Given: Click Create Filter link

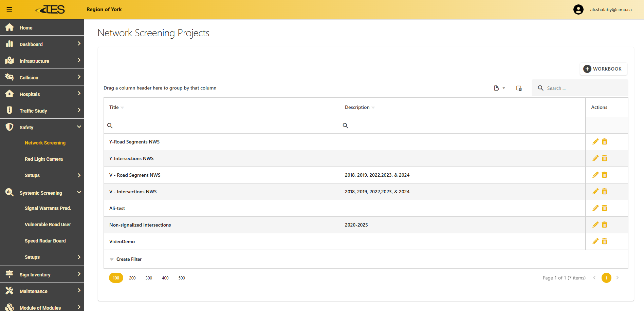Looking at the screenshot, I should click(x=129, y=259).
